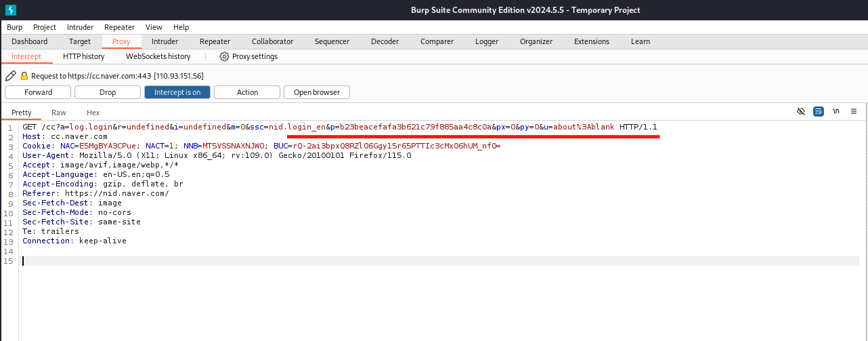Switch to the Hex view tab
The height and width of the screenshot is (341, 868).
[93, 113]
